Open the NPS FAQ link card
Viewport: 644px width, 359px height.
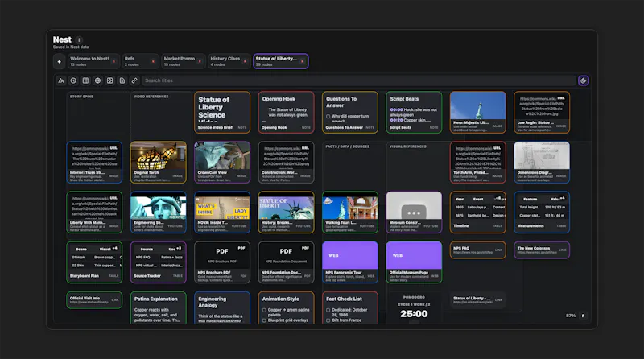[477, 250]
